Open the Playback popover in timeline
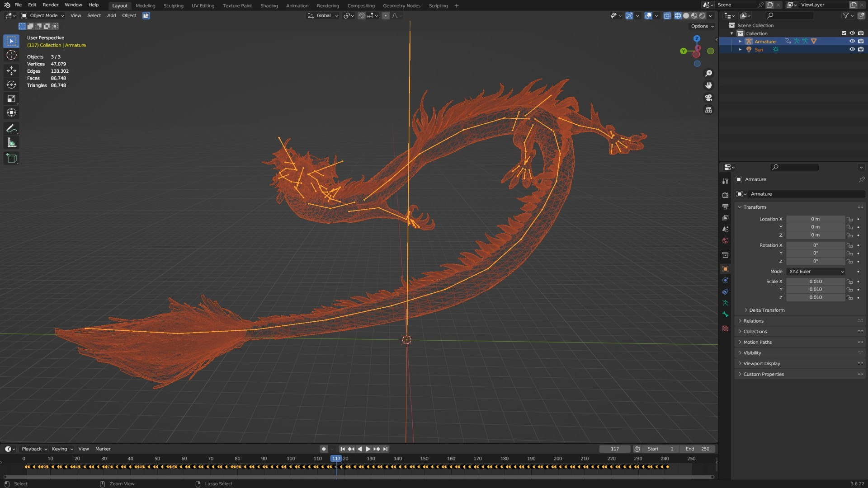Viewport: 868px width, 488px height. (x=34, y=449)
